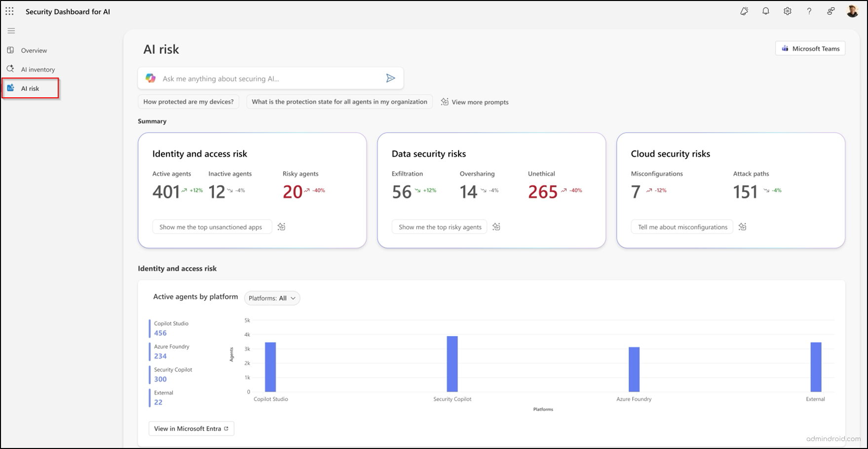868x449 pixels.
Task: Open the feedback icon in the top bar
Action: (830, 11)
